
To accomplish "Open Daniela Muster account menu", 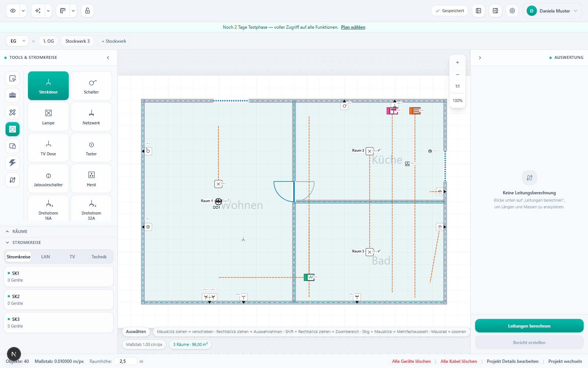I will click(x=552, y=11).
